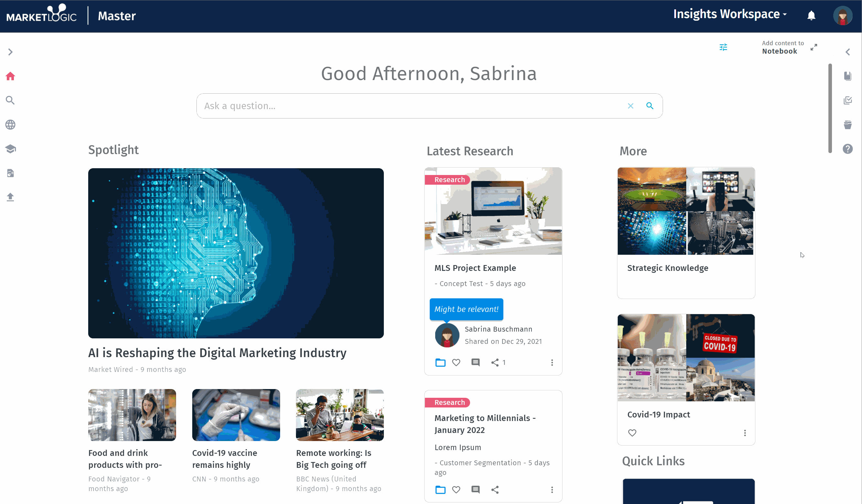Viewport: 862px width, 504px height.
Task: Click the Covid-19 vaccine CNN thumbnail
Action: [x=236, y=415]
